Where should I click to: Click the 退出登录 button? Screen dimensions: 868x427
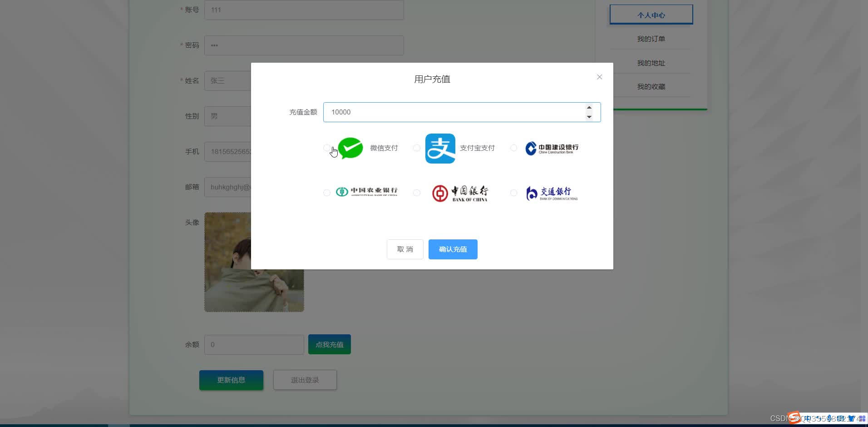pos(305,380)
